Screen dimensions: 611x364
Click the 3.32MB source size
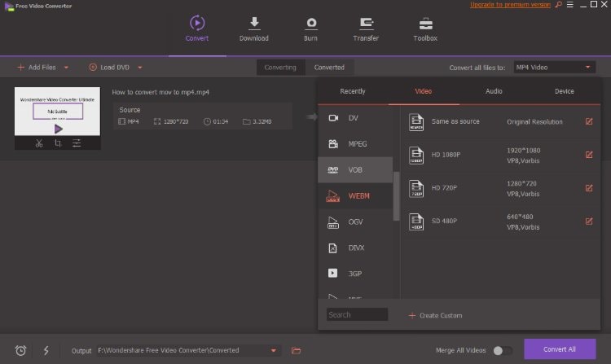262,121
